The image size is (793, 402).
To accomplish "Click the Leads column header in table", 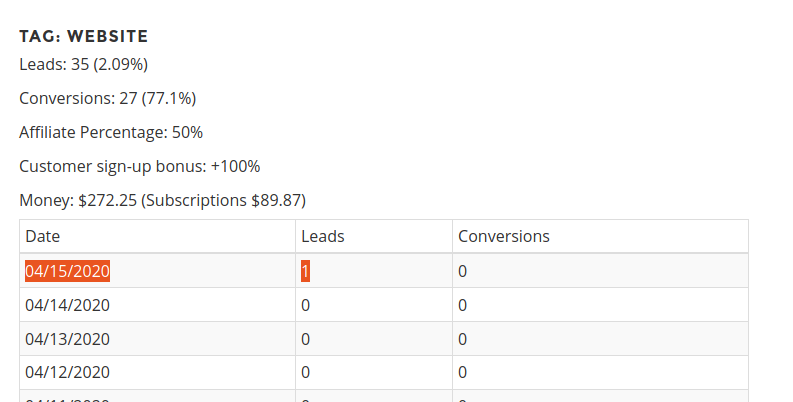I will 323,236.
